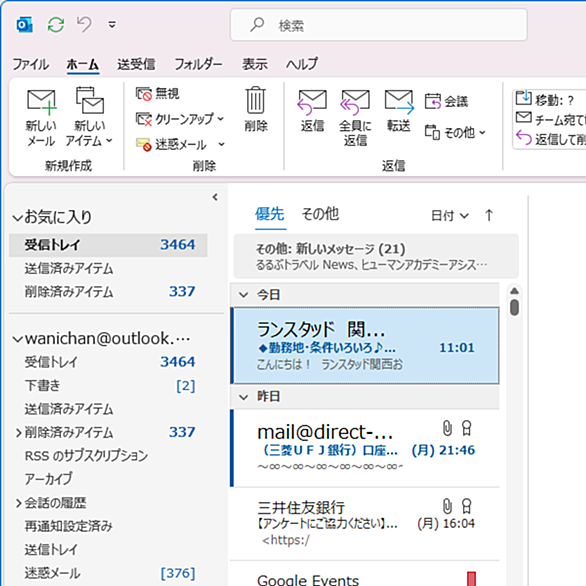The height and width of the screenshot is (586, 586).
Task: Click the 転送 forward icon
Action: click(x=399, y=102)
